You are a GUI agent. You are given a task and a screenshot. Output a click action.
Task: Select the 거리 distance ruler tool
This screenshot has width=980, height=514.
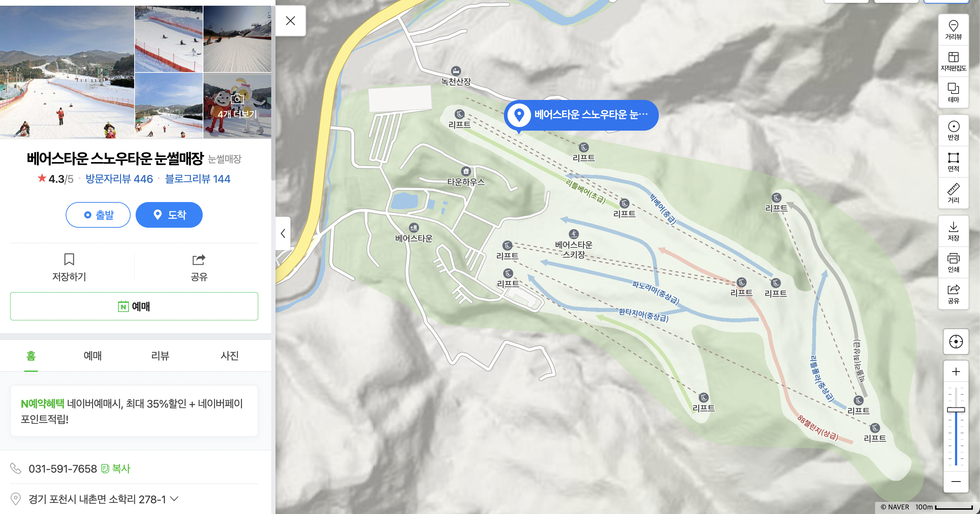(x=953, y=193)
